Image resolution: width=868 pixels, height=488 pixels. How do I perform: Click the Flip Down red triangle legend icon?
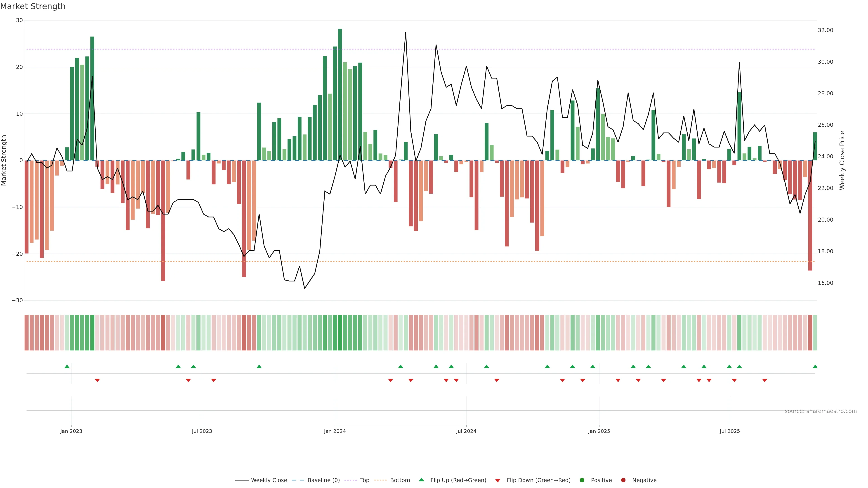coord(498,481)
